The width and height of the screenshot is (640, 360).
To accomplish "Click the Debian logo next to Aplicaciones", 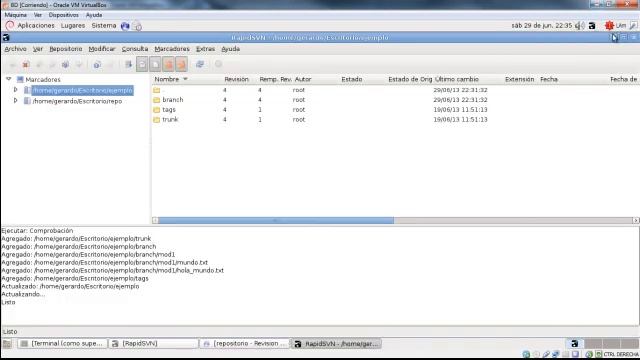I will (x=9, y=25).
